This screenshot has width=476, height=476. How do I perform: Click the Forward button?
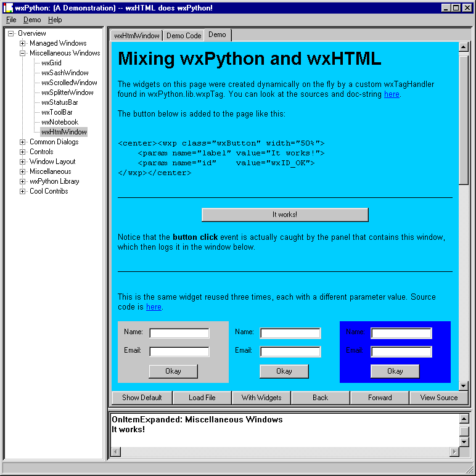(x=380, y=398)
